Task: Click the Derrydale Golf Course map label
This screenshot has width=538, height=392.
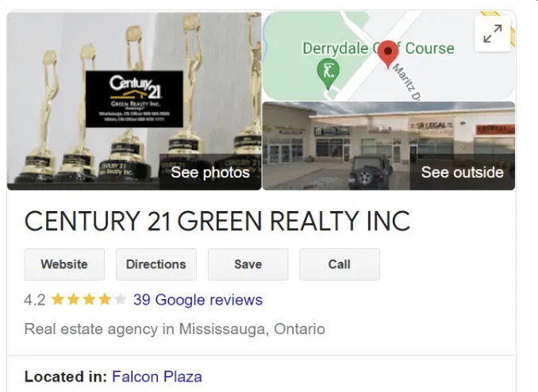Action: 379,48
